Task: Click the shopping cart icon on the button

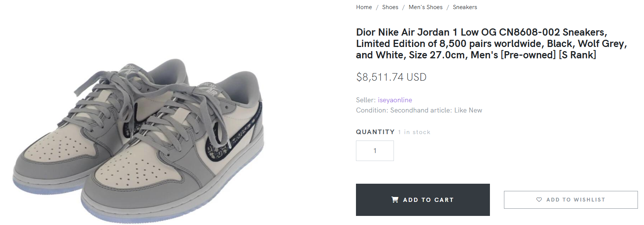Action: pyautogui.click(x=395, y=200)
